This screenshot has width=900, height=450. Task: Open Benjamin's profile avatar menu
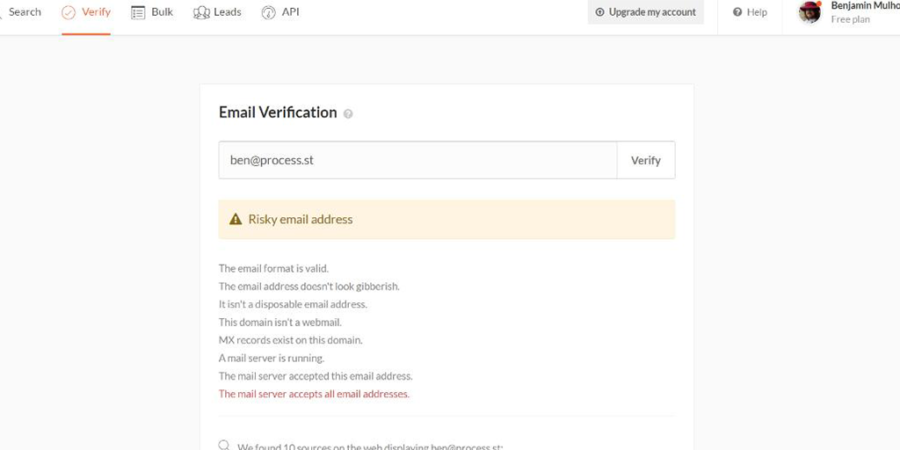(810, 12)
